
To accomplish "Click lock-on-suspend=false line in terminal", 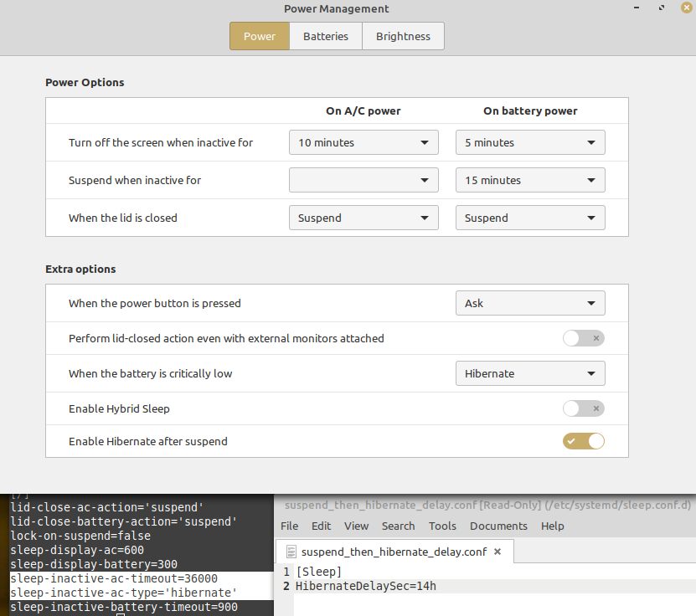I will 80,536.
